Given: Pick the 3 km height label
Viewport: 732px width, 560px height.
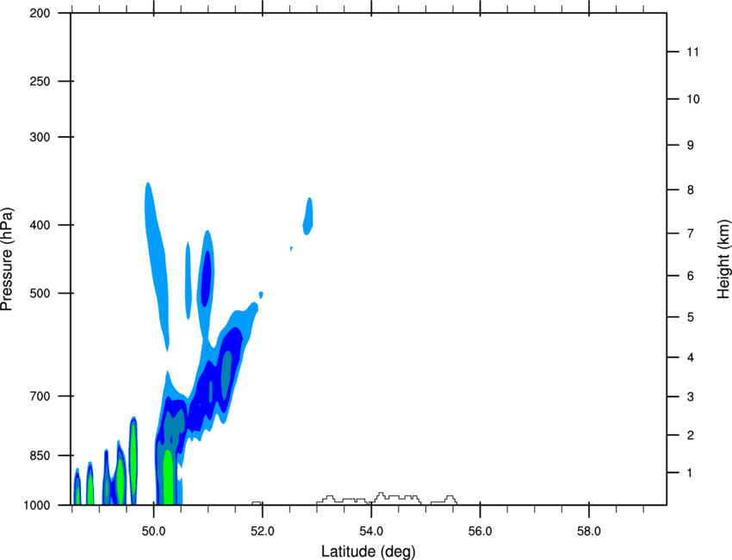Looking at the screenshot, I should click(690, 397).
